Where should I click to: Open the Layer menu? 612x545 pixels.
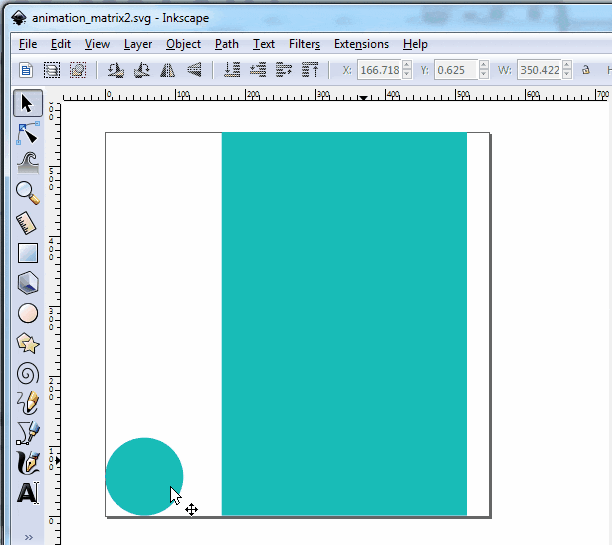point(138,44)
